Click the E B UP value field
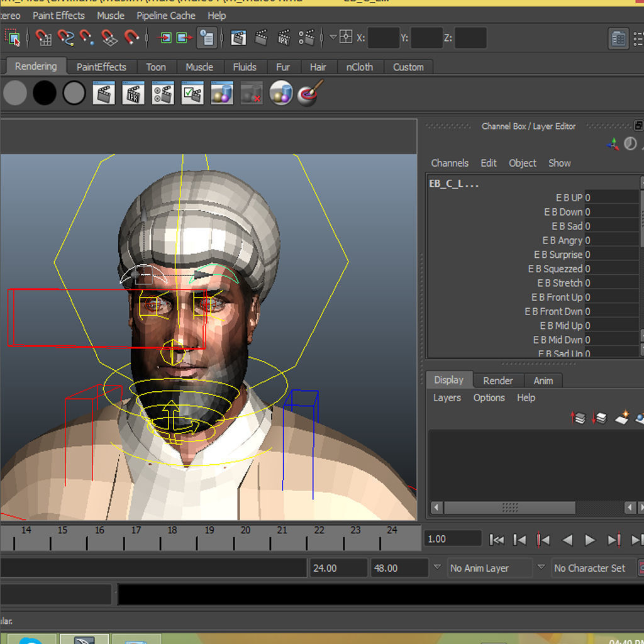 pyautogui.click(x=611, y=197)
